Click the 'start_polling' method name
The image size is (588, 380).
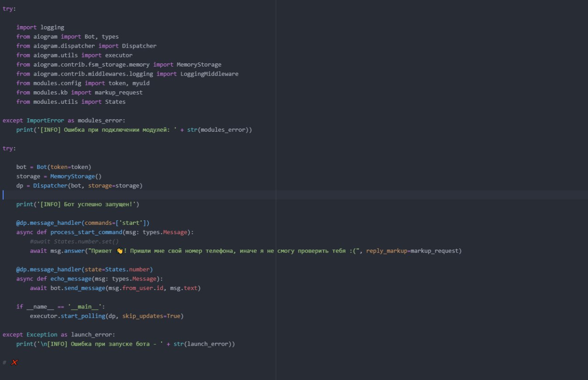83,316
